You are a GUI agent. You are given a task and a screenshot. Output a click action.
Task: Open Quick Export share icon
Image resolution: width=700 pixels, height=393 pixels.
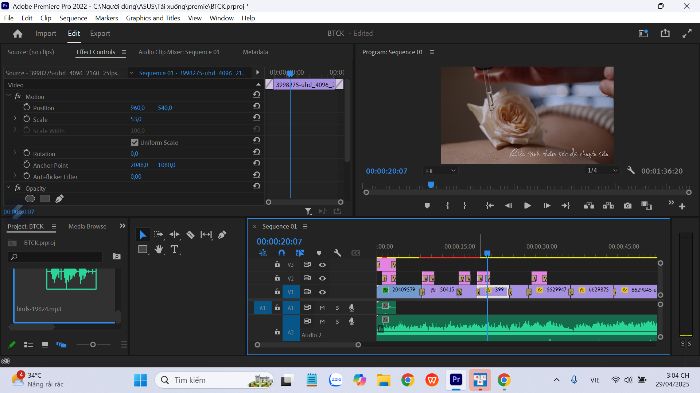(665, 33)
